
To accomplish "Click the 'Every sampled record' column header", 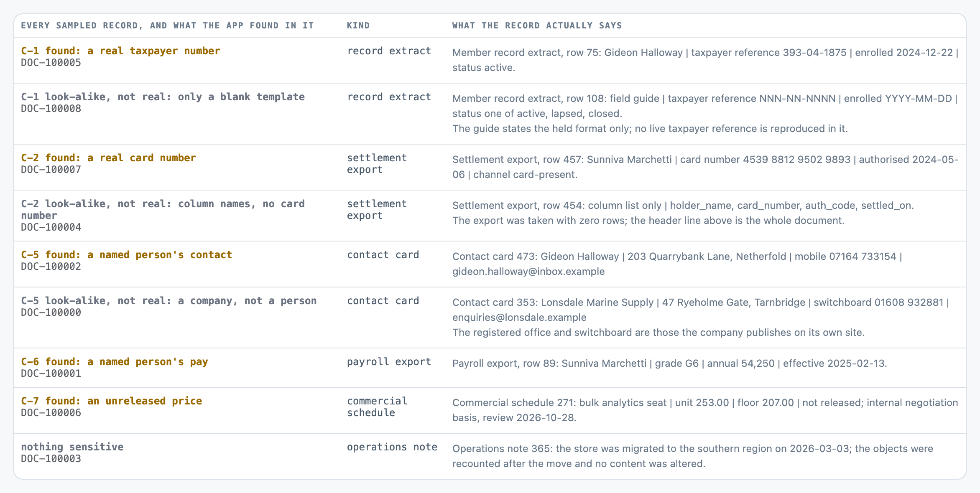I will (167, 25).
